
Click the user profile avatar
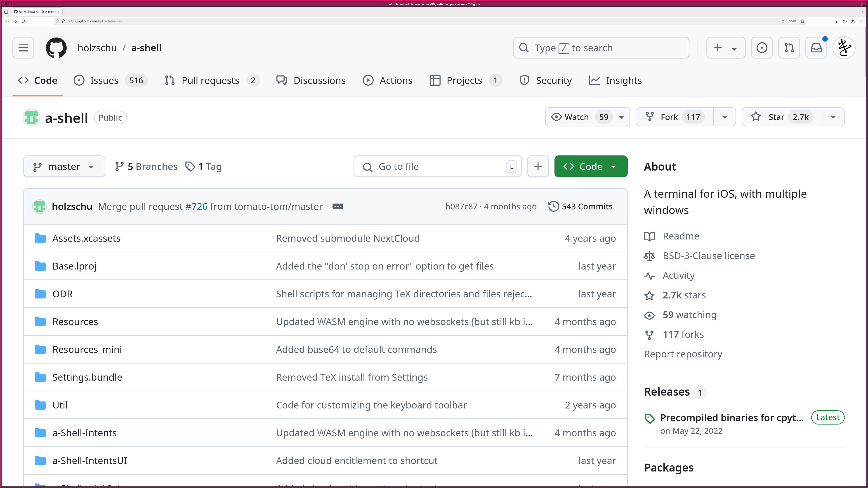click(844, 48)
